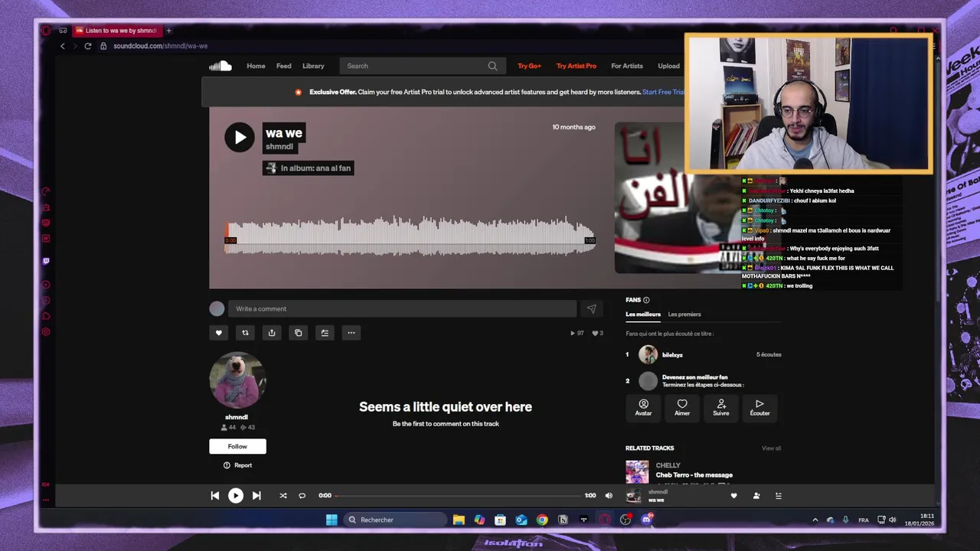Viewport: 980px width, 551px height.
Task: Click the taskbar Rechercher search box
Action: (395, 520)
